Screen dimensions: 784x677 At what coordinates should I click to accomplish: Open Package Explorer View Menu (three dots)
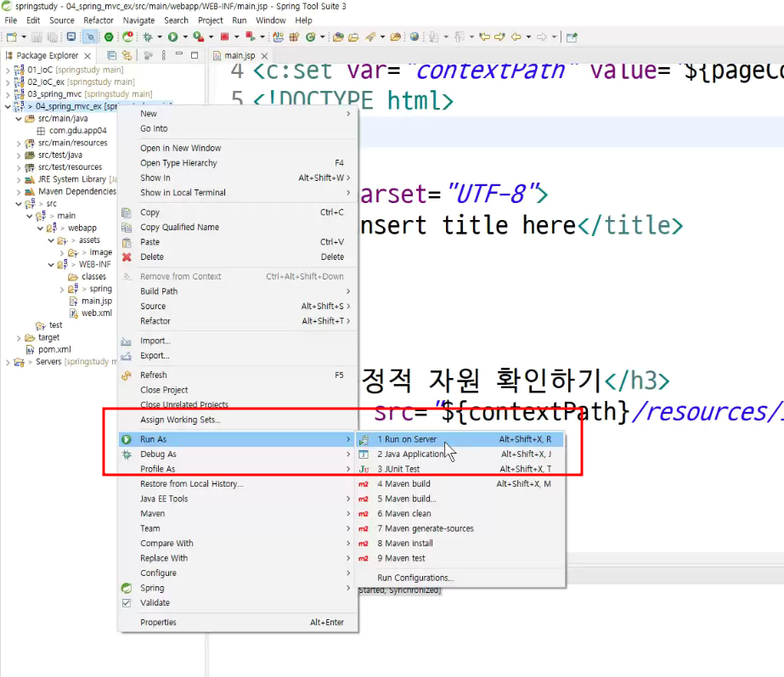click(x=163, y=55)
